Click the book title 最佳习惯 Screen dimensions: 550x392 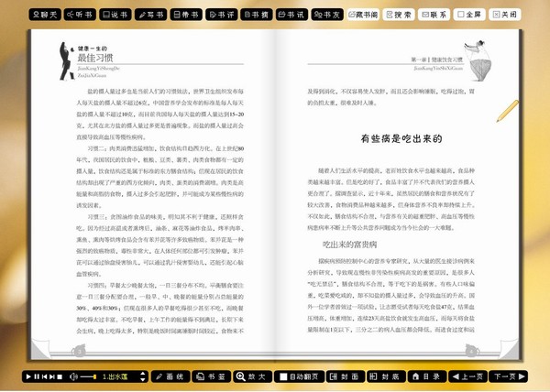(95, 58)
